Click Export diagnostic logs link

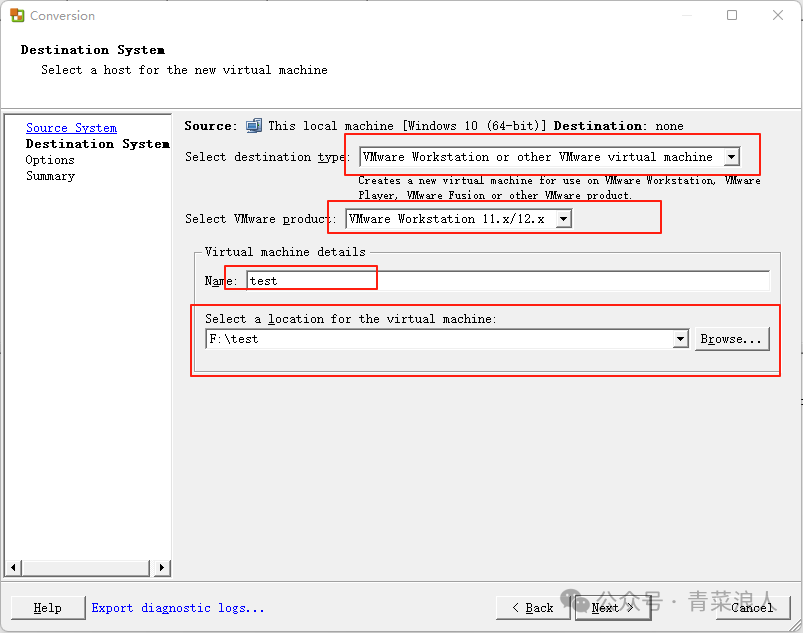(x=178, y=608)
